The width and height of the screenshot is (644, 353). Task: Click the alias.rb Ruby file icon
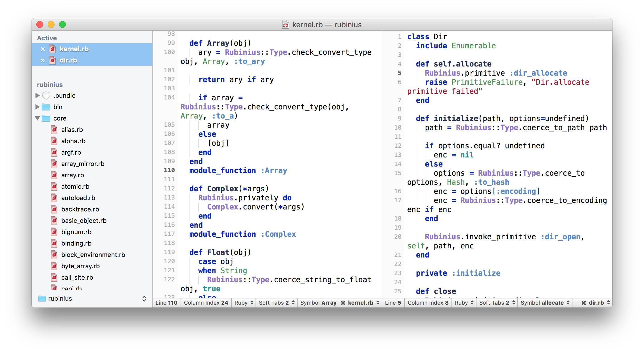[x=54, y=130]
